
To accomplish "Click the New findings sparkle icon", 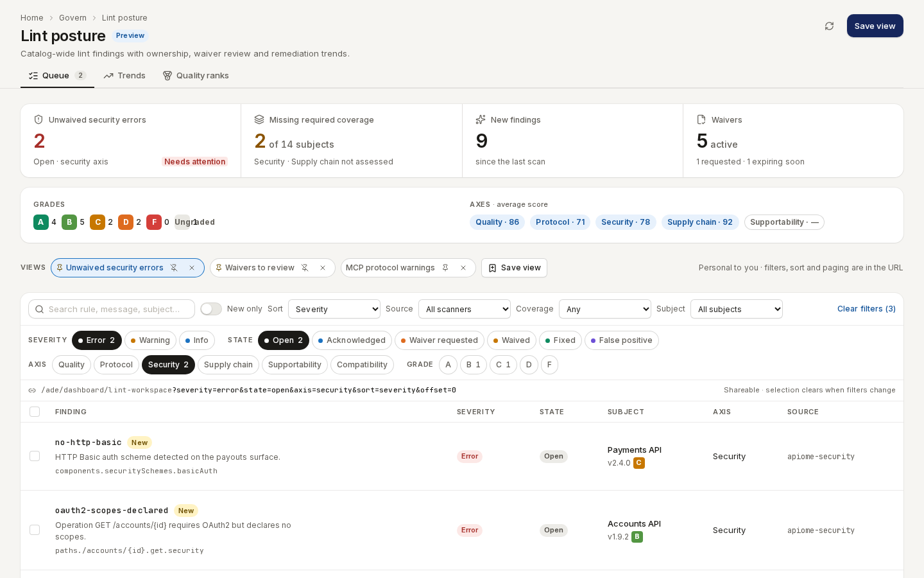I will pyautogui.click(x=481, y=119).
